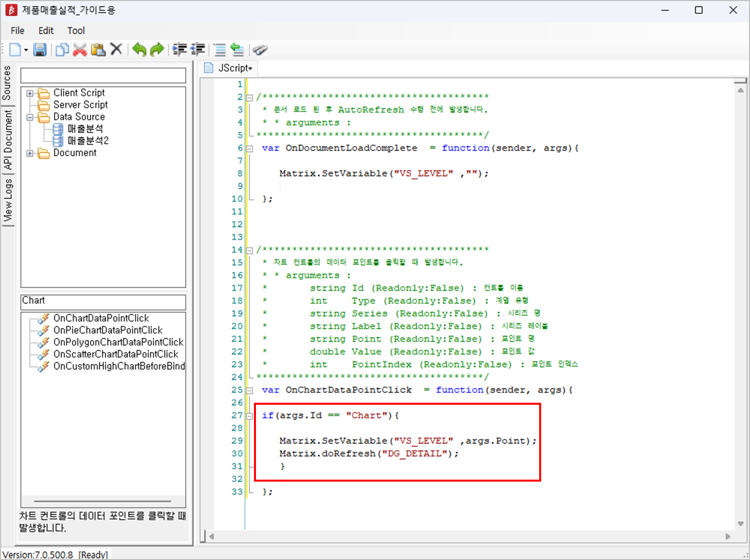Select the Document folder in tree

(x=75, y=153)
